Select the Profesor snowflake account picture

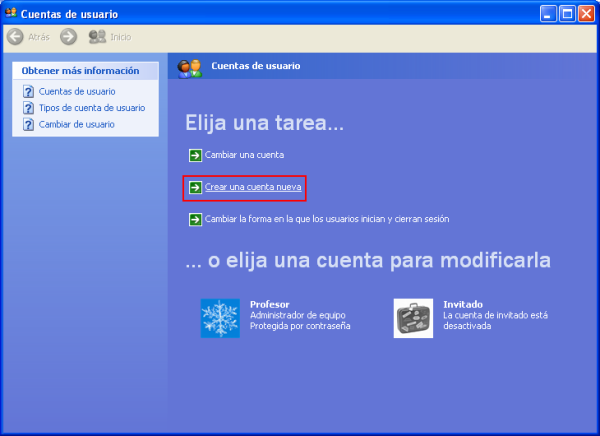click(220, 318)
